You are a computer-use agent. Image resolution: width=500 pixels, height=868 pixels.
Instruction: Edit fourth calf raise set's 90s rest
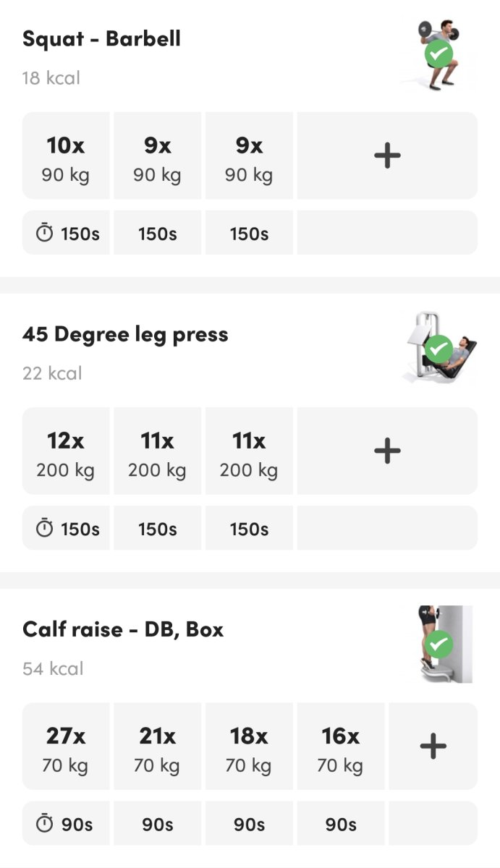pos(341,824)
